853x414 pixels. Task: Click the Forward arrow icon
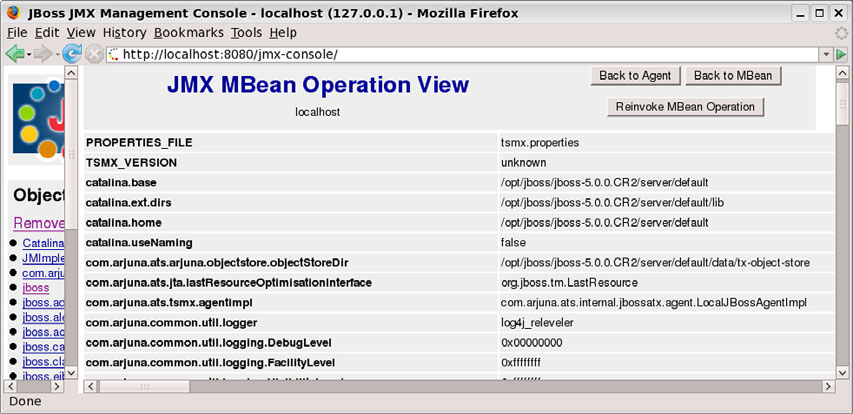click(42, 53)
